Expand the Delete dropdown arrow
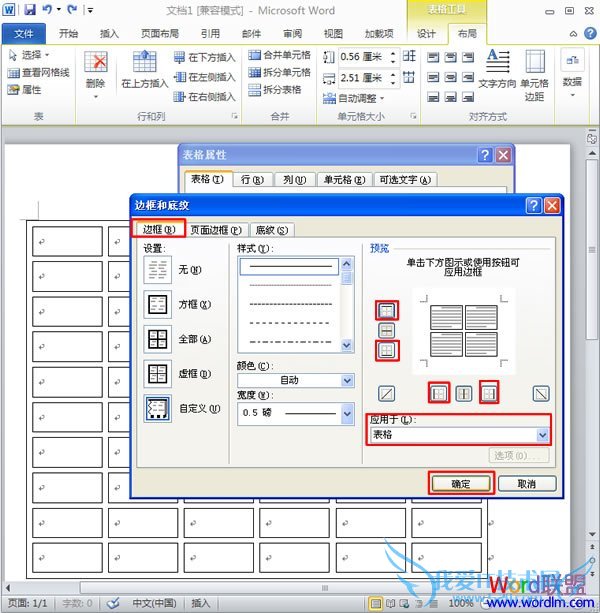 point(95,96)
